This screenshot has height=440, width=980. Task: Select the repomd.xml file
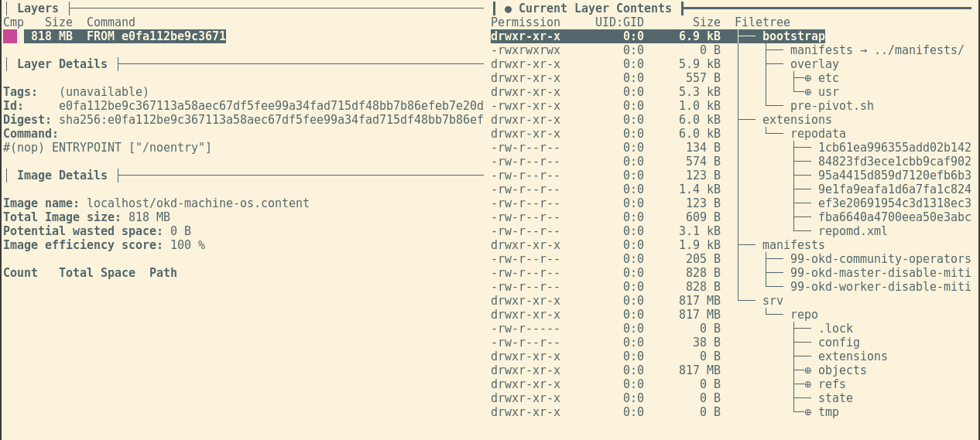click(852, 231)
